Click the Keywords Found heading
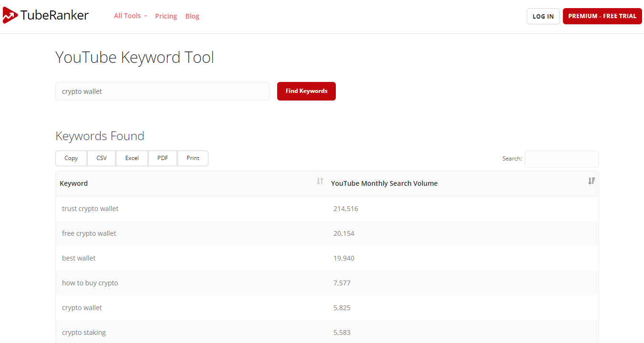The width and height of the screenshot is (644, 343). [100, 136]
